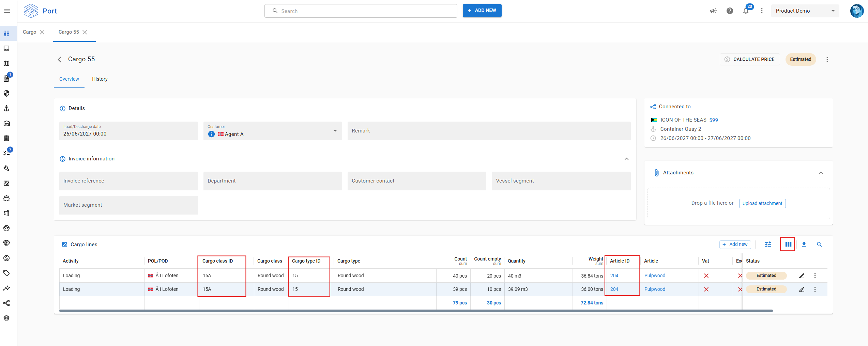Sort by the Weight column header
868x346 pixels.
pyautogui.click(x=595, y=259)
